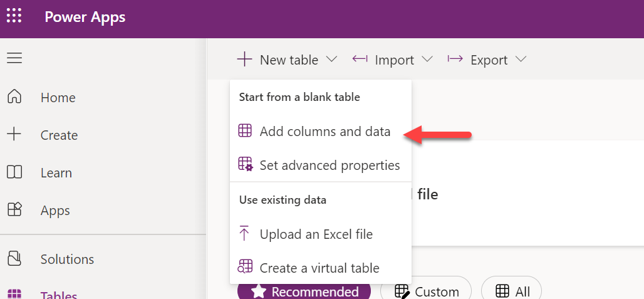This screenshot has width=644, height=299.
Task: Select the Recommended filter pill
Action: pos(304,291)
